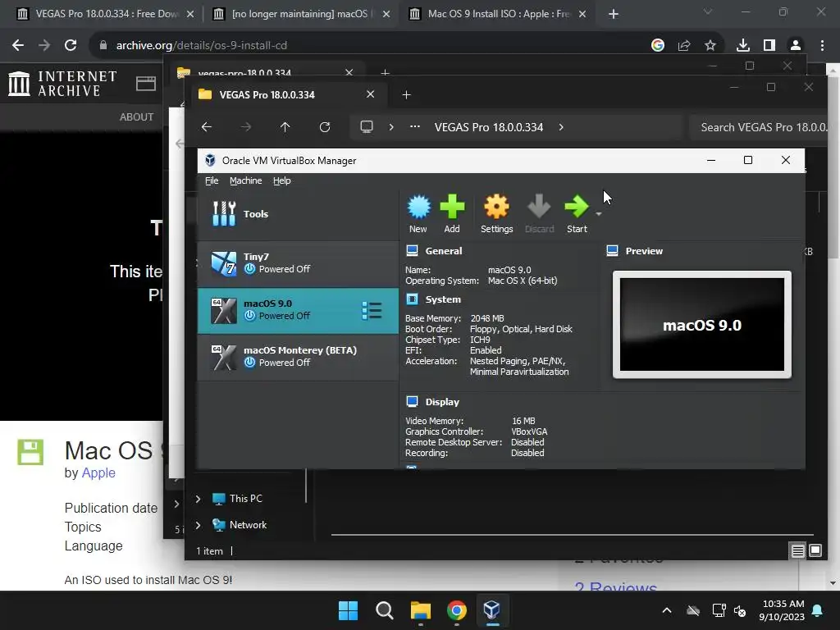Click the Discard toolbar icon

tap(539, 214)
